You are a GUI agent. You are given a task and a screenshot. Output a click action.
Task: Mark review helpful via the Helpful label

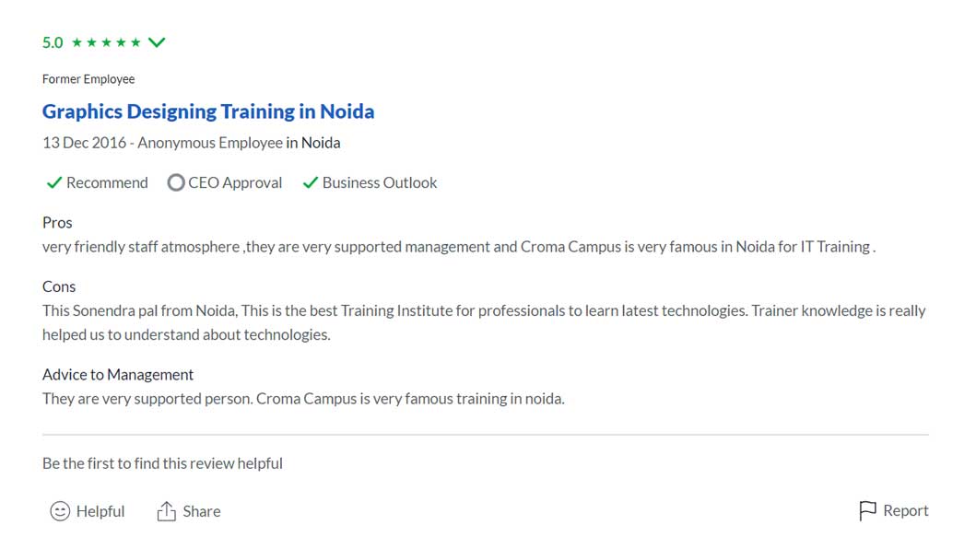[x=100, y=511]
